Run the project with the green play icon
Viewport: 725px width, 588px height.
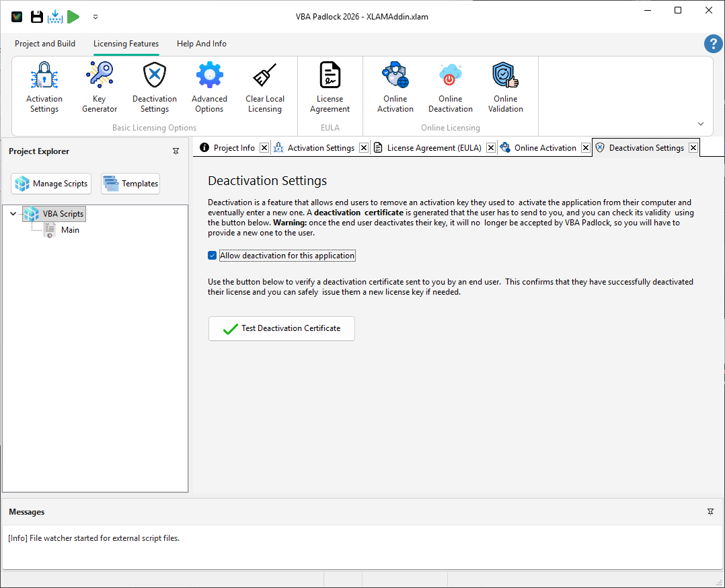(73, 16)
